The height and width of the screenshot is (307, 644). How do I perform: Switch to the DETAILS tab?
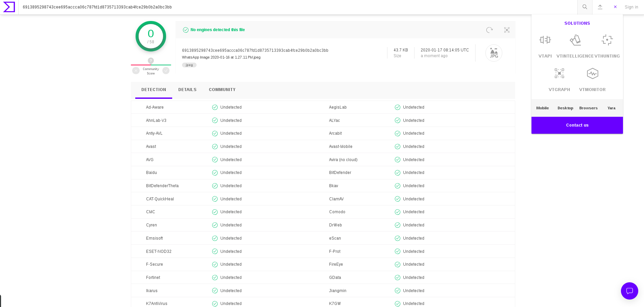click(x=187, y=90)
